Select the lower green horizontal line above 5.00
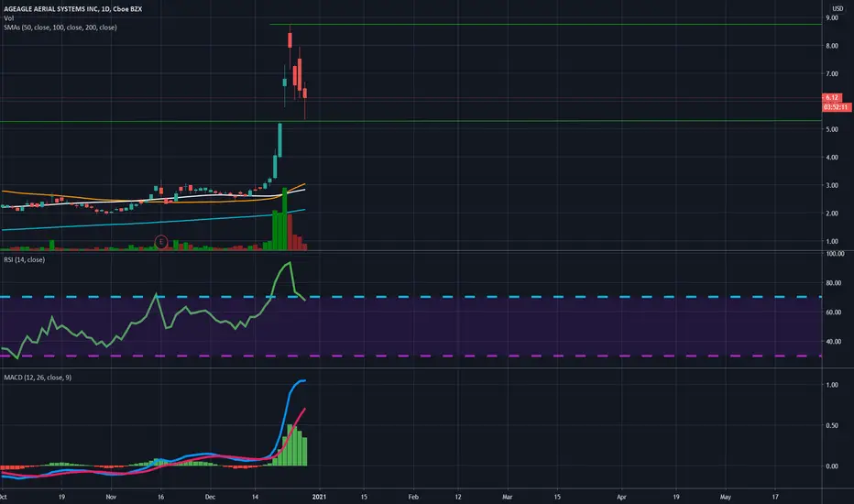The image size is (854, 504). click(411, 121)
